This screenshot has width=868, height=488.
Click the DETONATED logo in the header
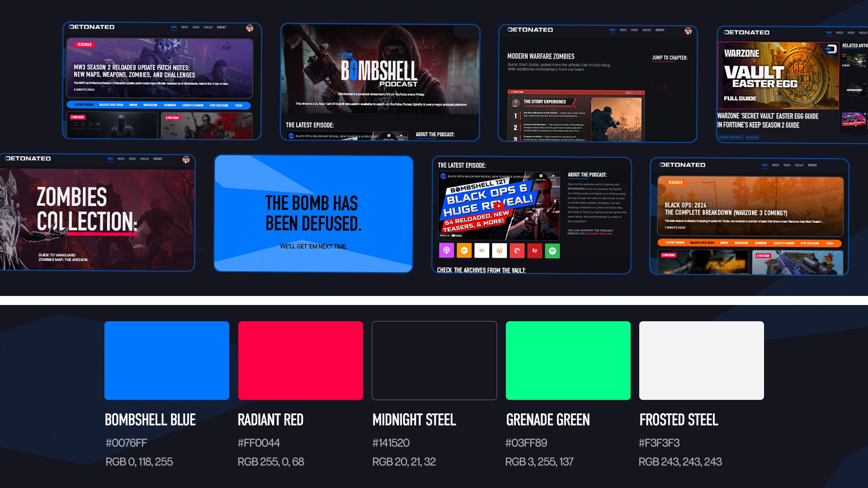pyautogui.click(x=91, y=27)
